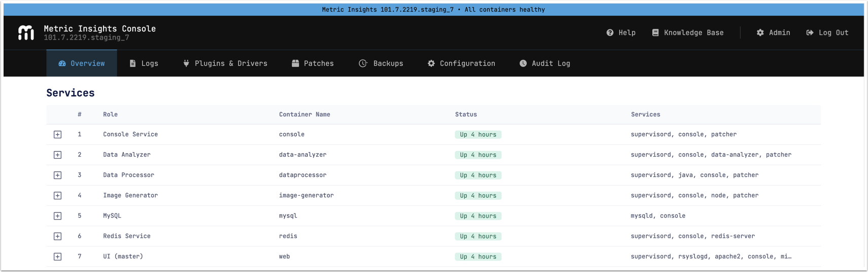Expand the MySQL row
The image size is (868, 272).
[x=57, y=216]
